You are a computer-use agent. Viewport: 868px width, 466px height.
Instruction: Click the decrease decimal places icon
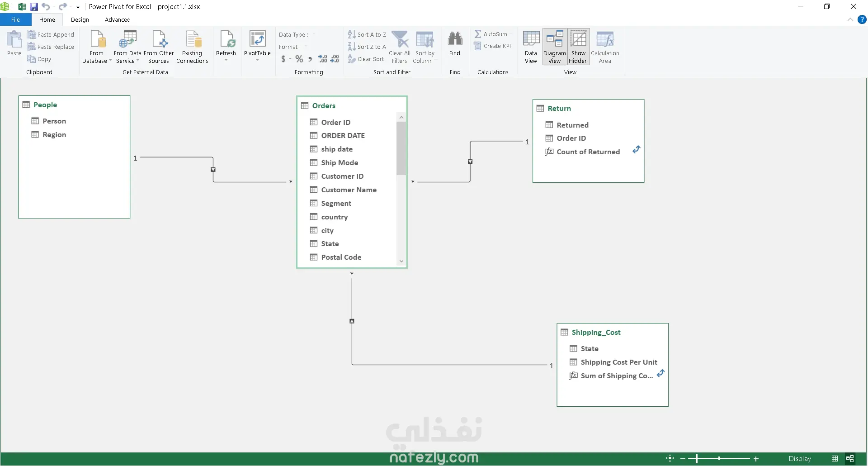tap(335, 59)
